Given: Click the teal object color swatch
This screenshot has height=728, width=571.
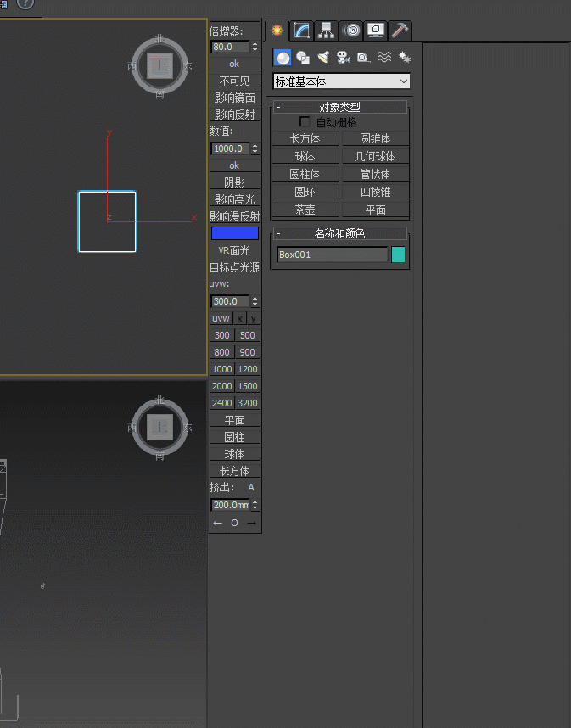Looking at the screenshot, I should pyautogui.click(x=398, y=255).
